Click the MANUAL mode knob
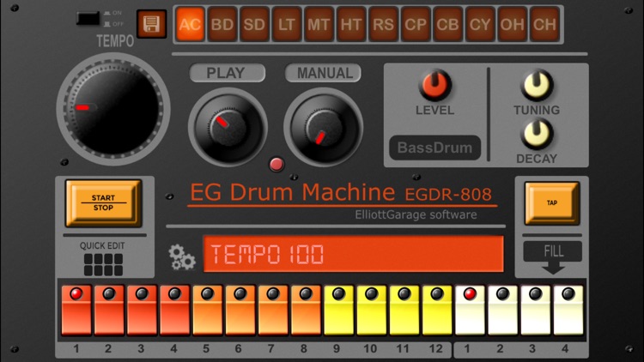The image size is (644, 362). pyautogui.click(x=324, y=127)
